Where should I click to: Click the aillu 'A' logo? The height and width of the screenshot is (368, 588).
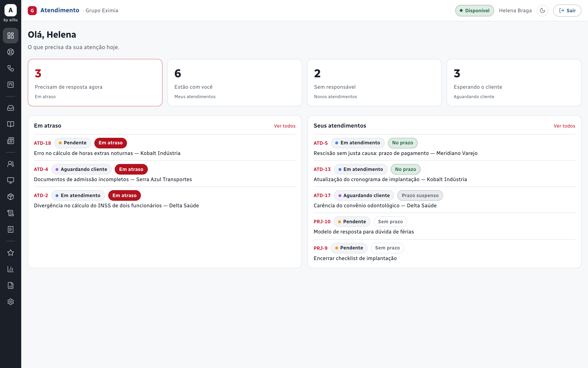(x=10, y=10)
